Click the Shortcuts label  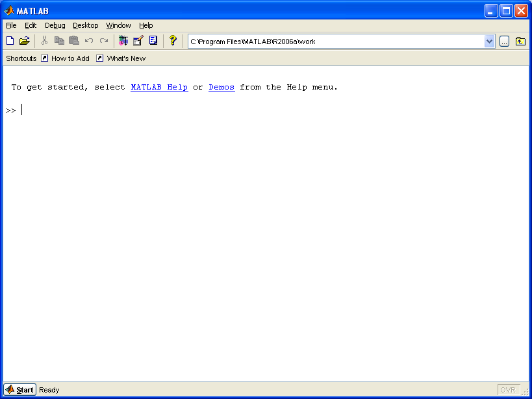click(x=21, y=58)
